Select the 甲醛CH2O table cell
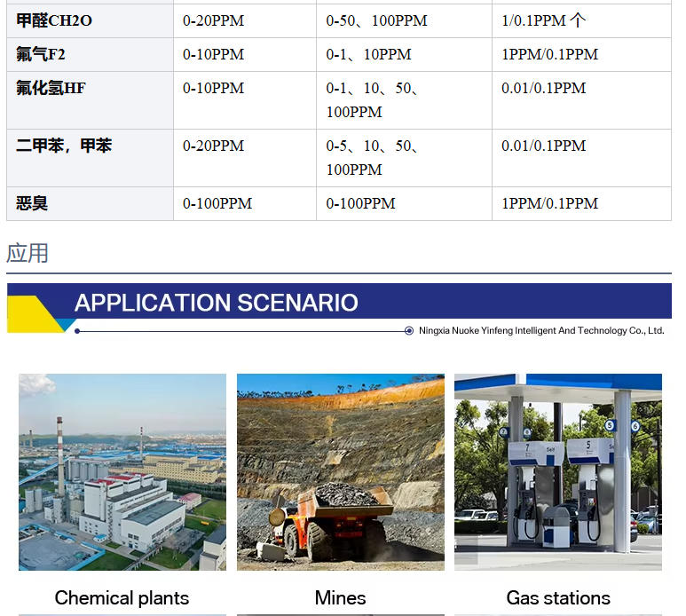686x616 pixels. click(54, 20)
